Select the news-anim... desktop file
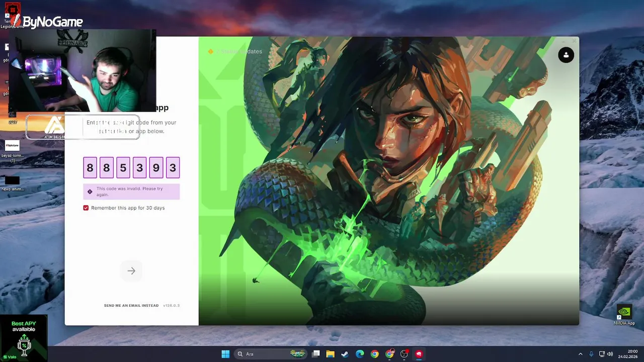The height and width of the screenshot is (362, 644). tap(12, 183)
